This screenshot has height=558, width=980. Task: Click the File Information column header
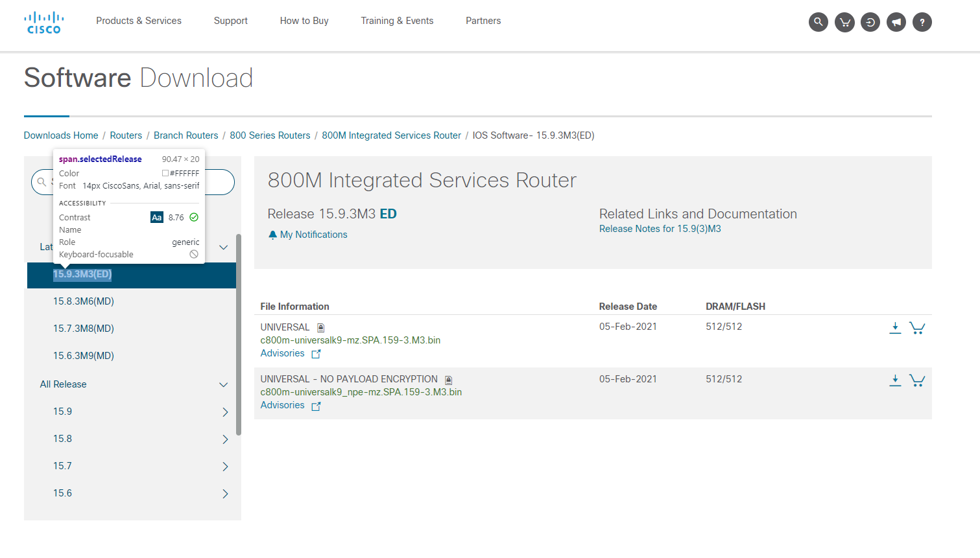click(295, 307)
